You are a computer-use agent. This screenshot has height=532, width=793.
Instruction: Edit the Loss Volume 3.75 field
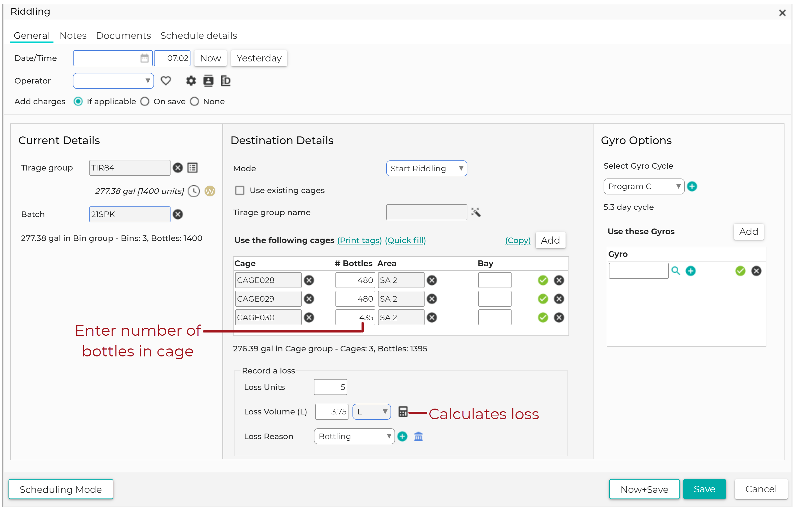(331, 412)
